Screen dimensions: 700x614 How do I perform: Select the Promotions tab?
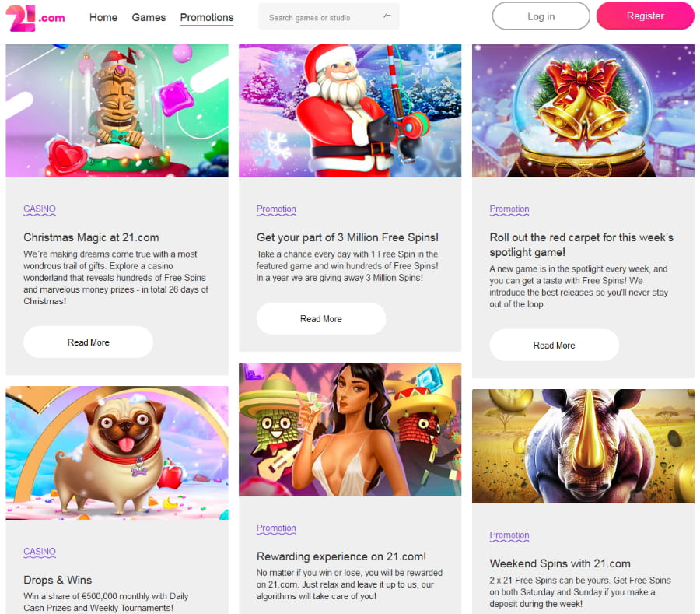coord(207,17)
